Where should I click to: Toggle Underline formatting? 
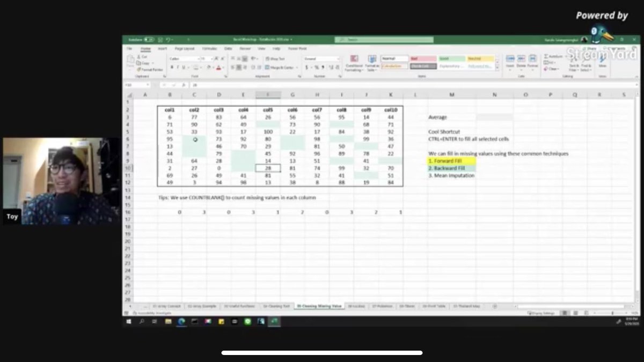[184, 67]
